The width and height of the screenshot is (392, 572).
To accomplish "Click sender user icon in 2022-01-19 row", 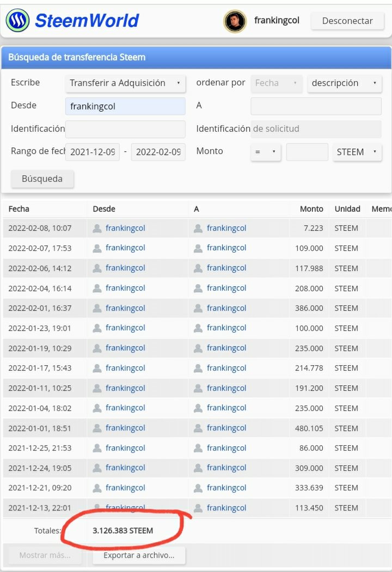I will click(97, 348).
